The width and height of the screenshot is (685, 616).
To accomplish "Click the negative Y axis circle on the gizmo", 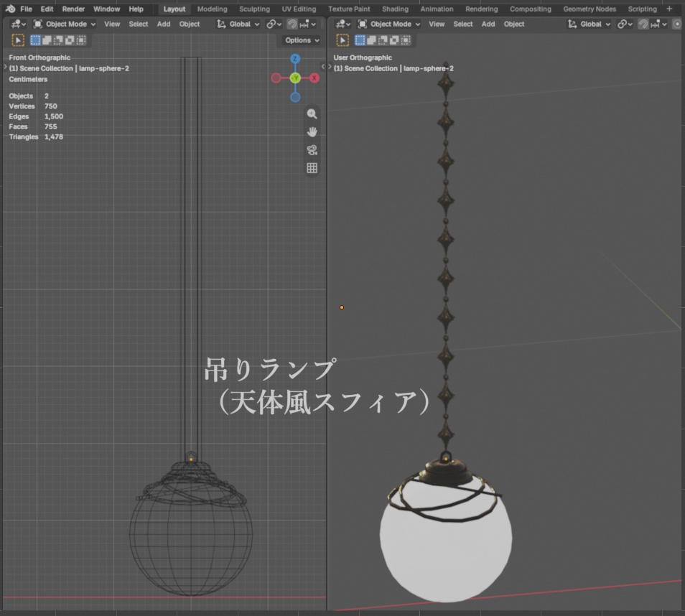I will click(295, 78).
